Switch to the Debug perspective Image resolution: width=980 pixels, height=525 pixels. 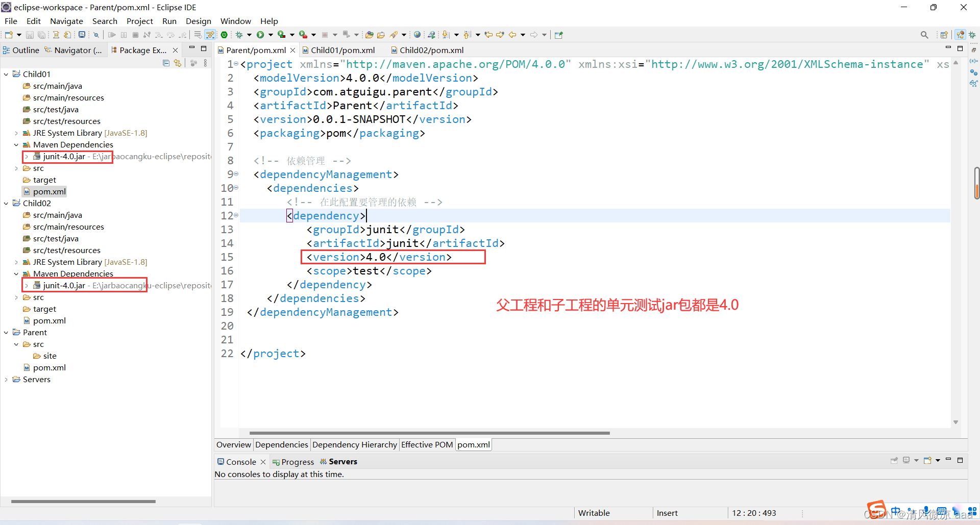[972, 35]
